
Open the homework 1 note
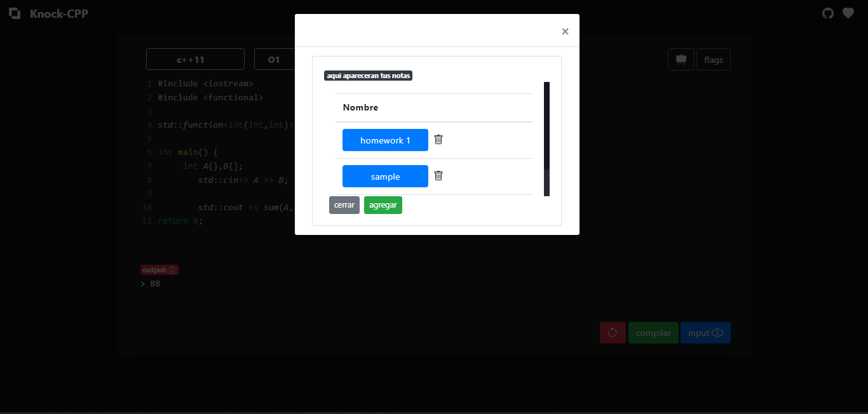[385, 140]
